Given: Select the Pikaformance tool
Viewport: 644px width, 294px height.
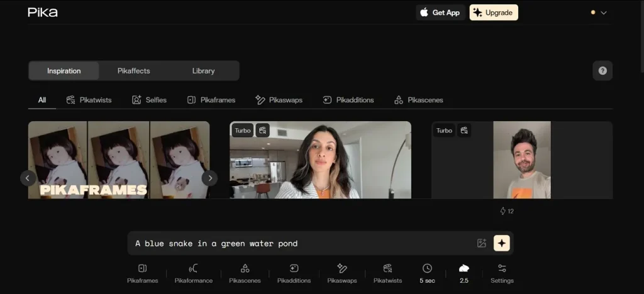Looking at the screenshot, I should 194,274.
